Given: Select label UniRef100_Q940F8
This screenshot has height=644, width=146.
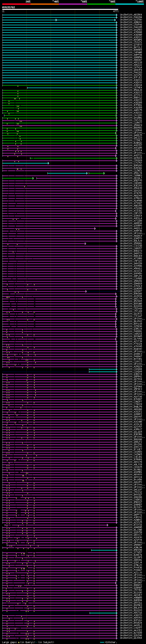Looking at the screenshot, I should [131, 70].
